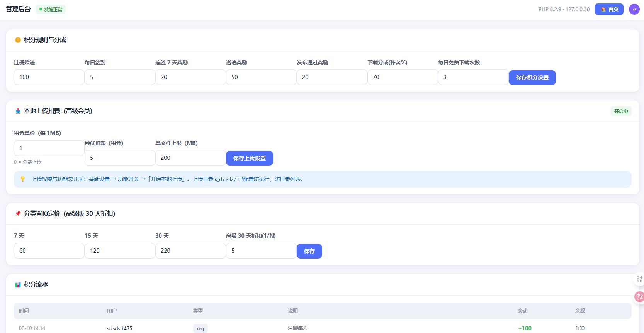
Task: Focus the 发布通过奖励 input field
Action: click(332, 77)
